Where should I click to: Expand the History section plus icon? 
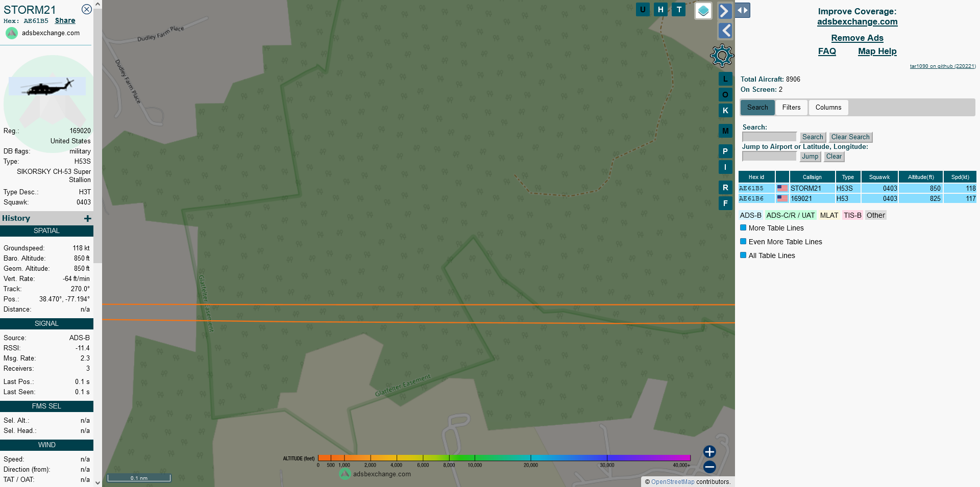tap(88, 218)
